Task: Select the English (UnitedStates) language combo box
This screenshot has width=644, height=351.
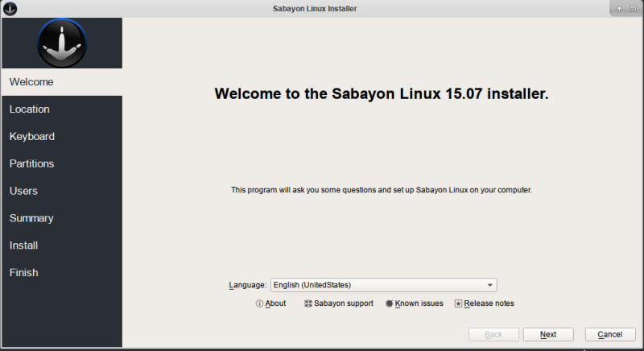Action: [384, 285]
